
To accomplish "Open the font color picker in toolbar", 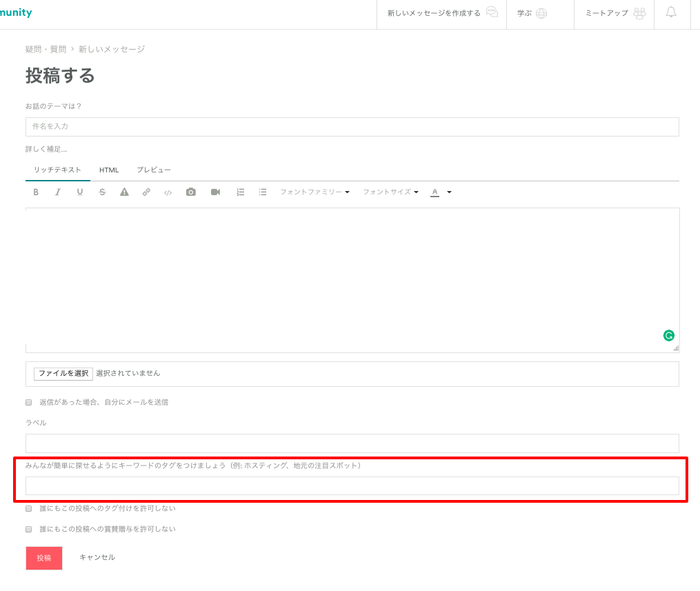I will pos(440,192).
